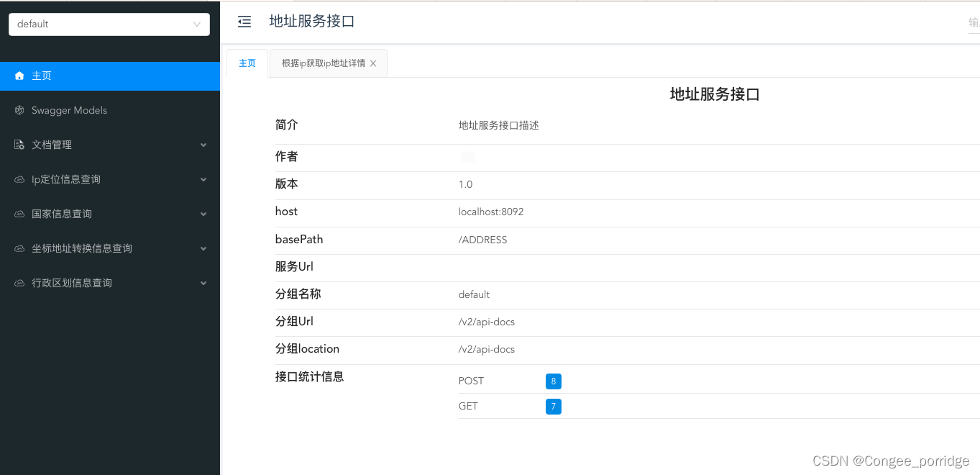Select the 国家信息查询 service icon
980x475 pixels.
tap(18, 214)
